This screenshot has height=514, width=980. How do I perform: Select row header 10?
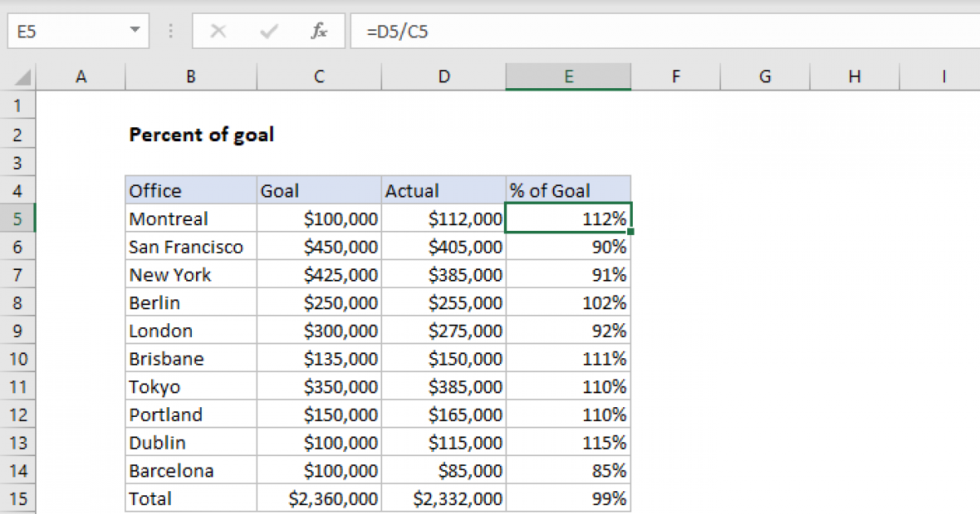(x=19, y=358)
